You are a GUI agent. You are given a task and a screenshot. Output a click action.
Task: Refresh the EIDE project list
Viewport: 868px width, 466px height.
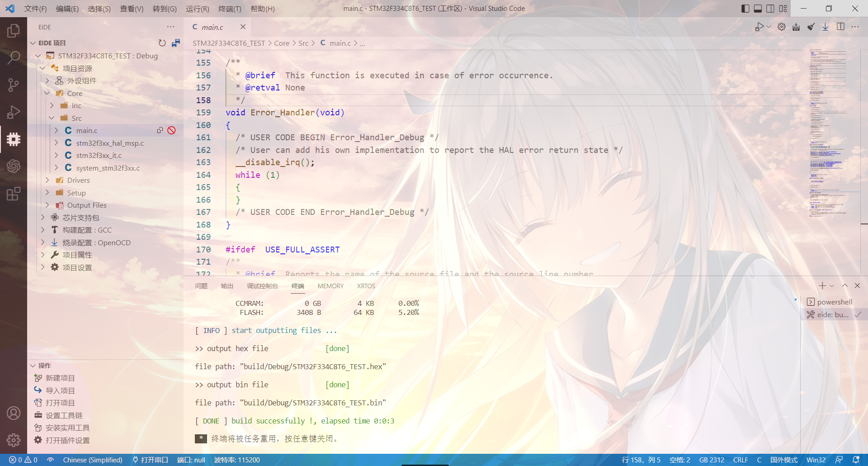pyautogui.click(x=162, y=43)
